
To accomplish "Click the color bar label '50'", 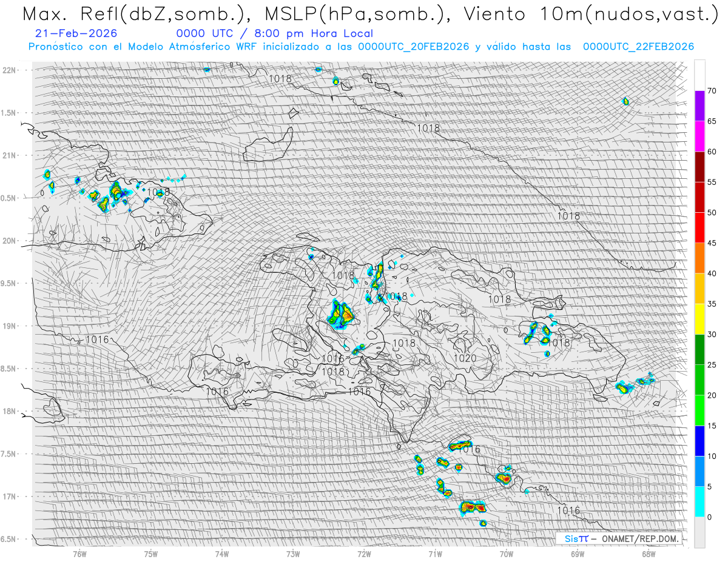I will click(x=712, y=213).
